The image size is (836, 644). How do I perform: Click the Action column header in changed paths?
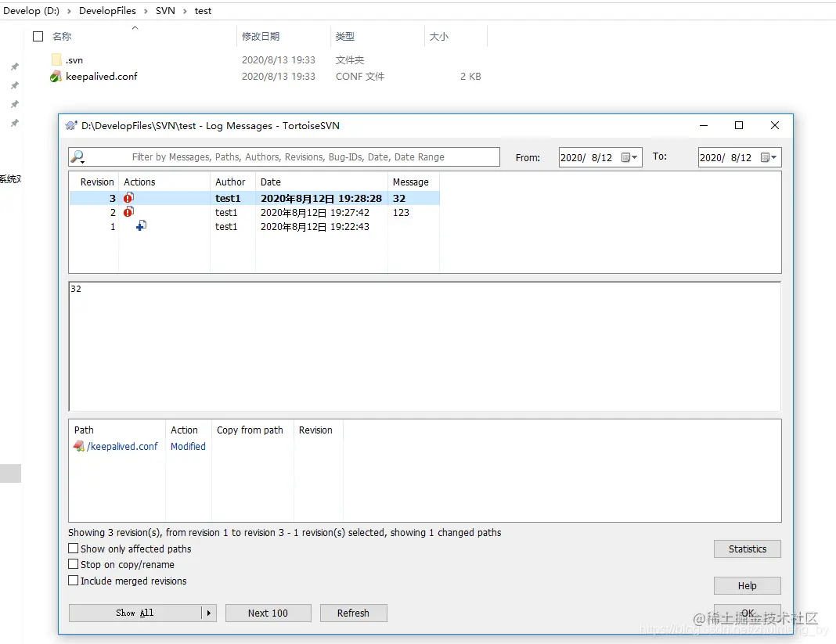click(x=184, y=430)
